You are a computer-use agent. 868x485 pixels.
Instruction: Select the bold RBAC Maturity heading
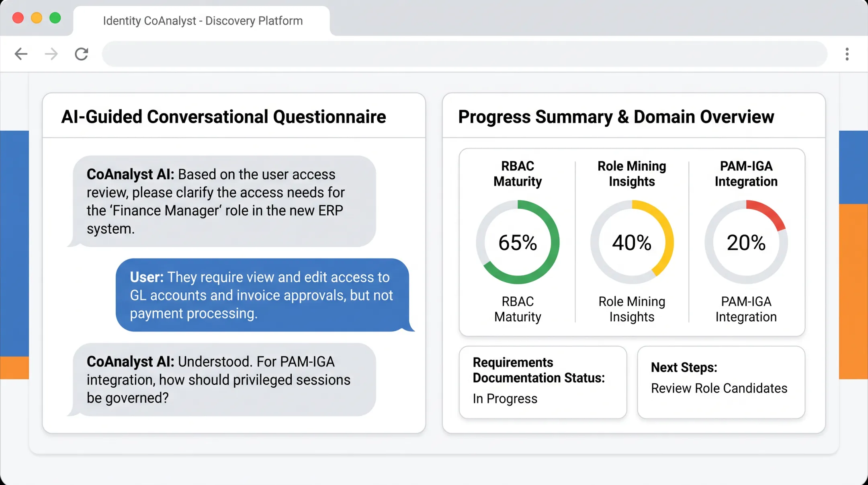click(518, 174)
